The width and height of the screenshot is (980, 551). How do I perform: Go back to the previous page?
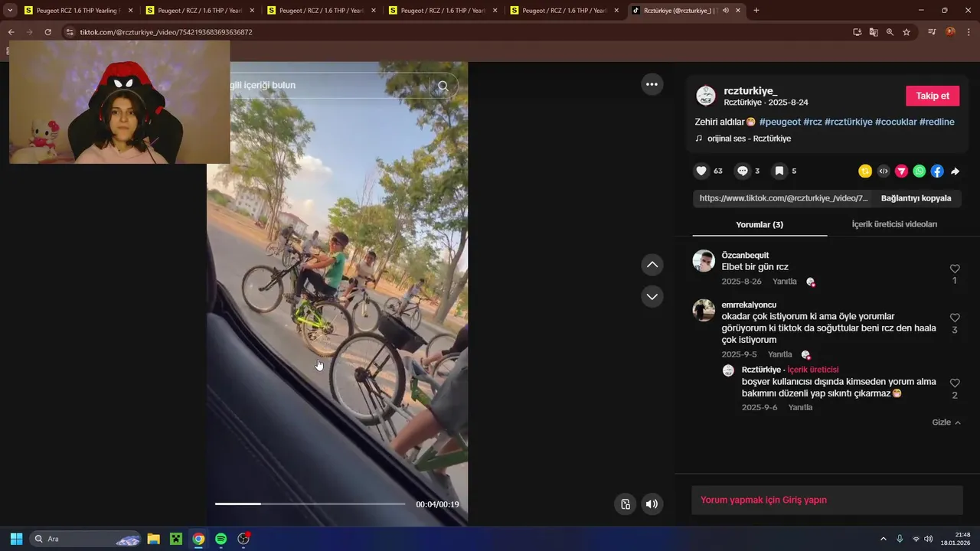(x=11, y=32)
